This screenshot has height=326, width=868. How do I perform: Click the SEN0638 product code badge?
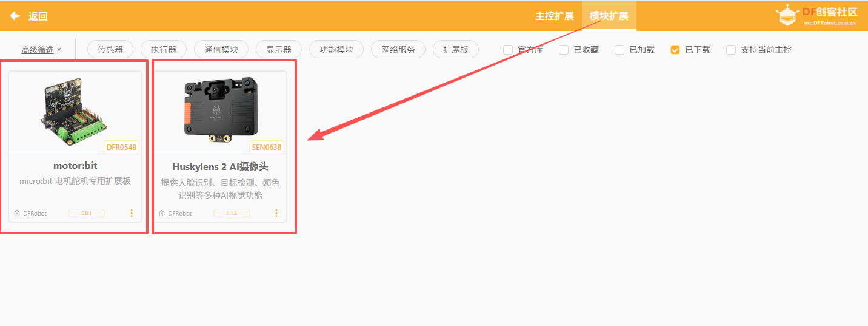click(267, 147)
